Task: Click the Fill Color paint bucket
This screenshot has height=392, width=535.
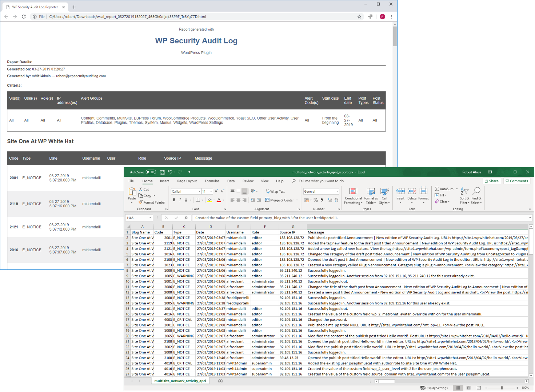Action: 209,200
